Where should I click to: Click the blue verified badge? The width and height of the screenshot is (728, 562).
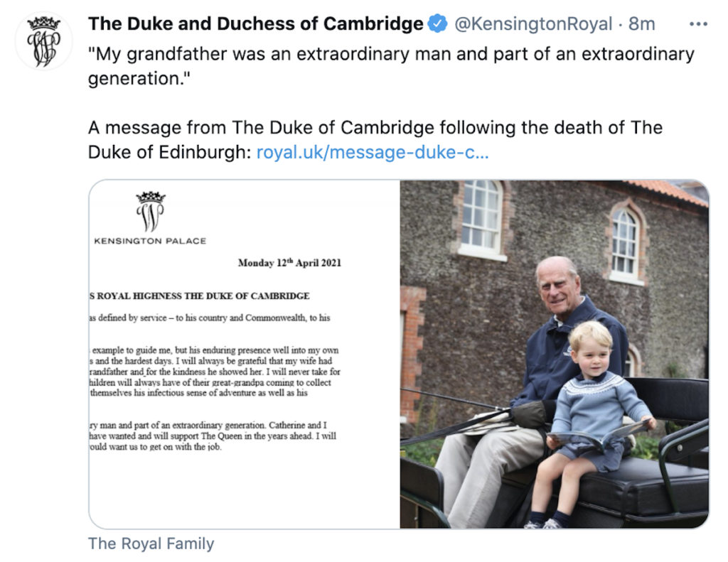[x=437, y=24]
